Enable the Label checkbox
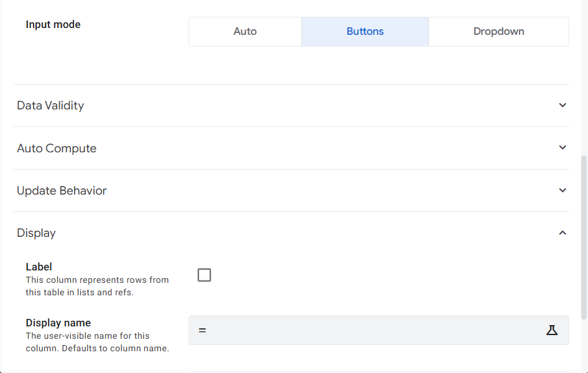Screen dimensions: 588x373 tap(204, 275)
